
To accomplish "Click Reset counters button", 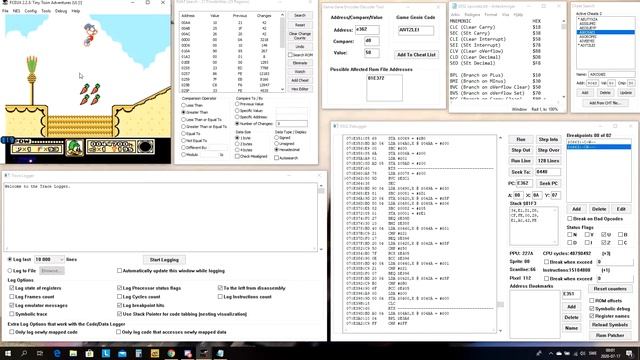I will (610, 289).
